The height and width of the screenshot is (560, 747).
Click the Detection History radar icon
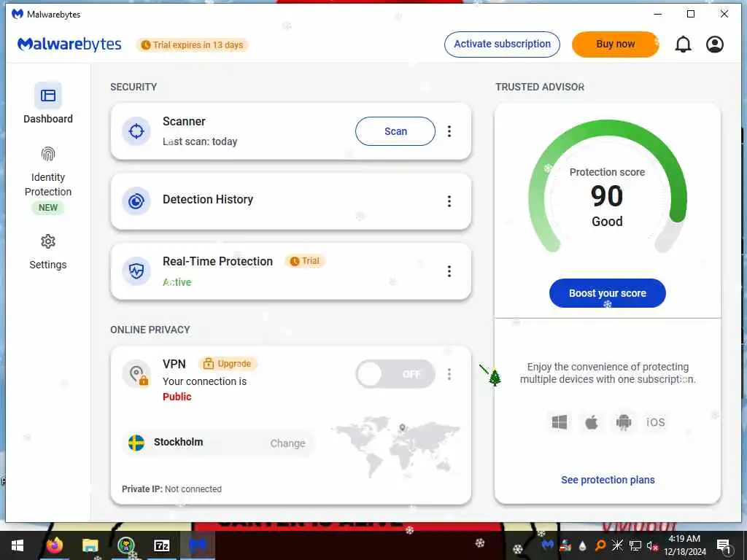[136, 201]
